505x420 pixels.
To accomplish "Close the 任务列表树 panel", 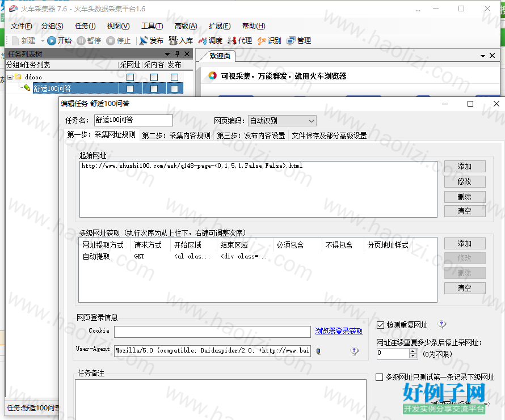I will click(187, 54).
